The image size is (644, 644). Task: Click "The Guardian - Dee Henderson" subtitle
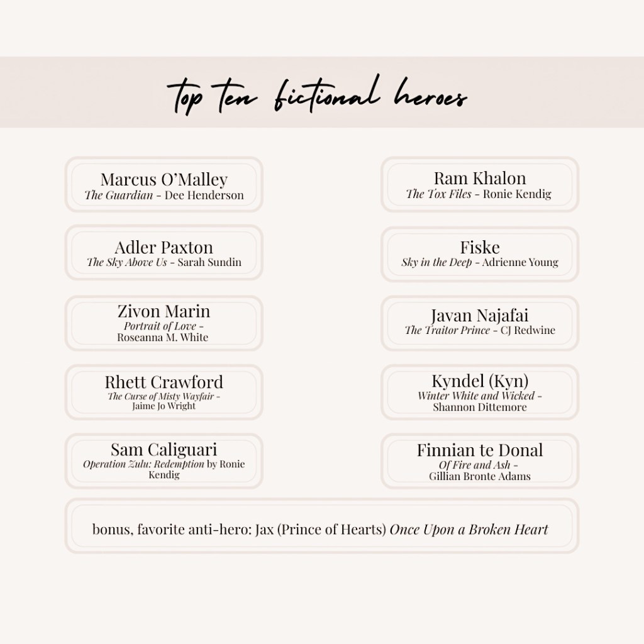164,196
